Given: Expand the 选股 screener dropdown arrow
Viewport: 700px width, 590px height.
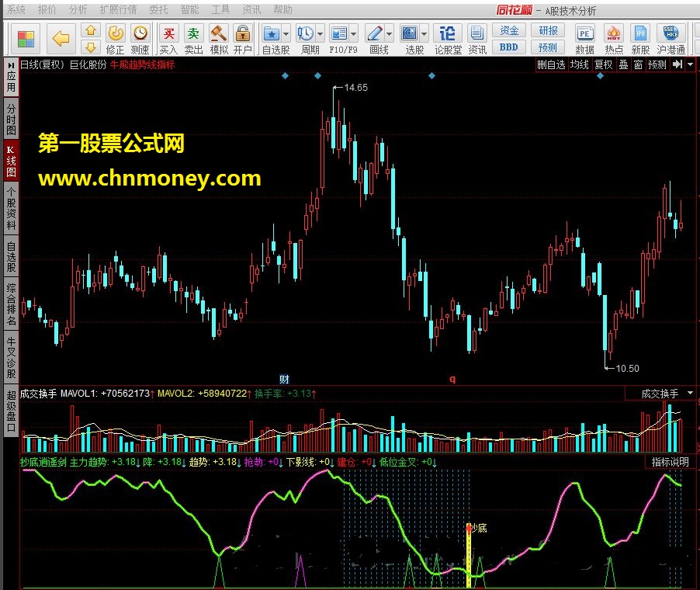Looking at the screenshot, I should coord(424,33).
